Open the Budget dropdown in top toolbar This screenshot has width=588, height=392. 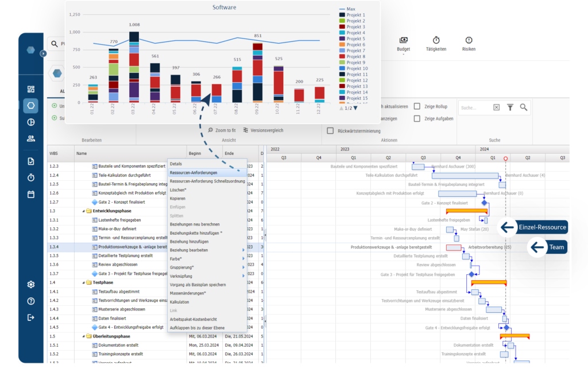tap(403, 49)
